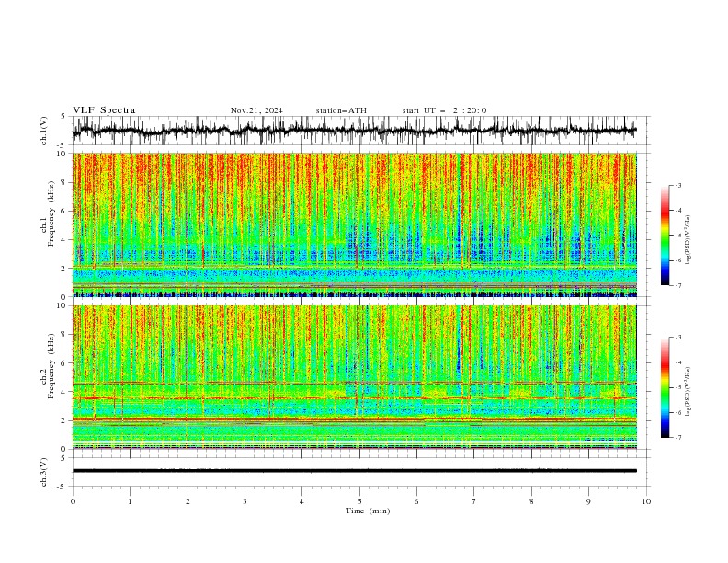
Task: Click the "2" tick on the time axis
Action: pos(188,501)
